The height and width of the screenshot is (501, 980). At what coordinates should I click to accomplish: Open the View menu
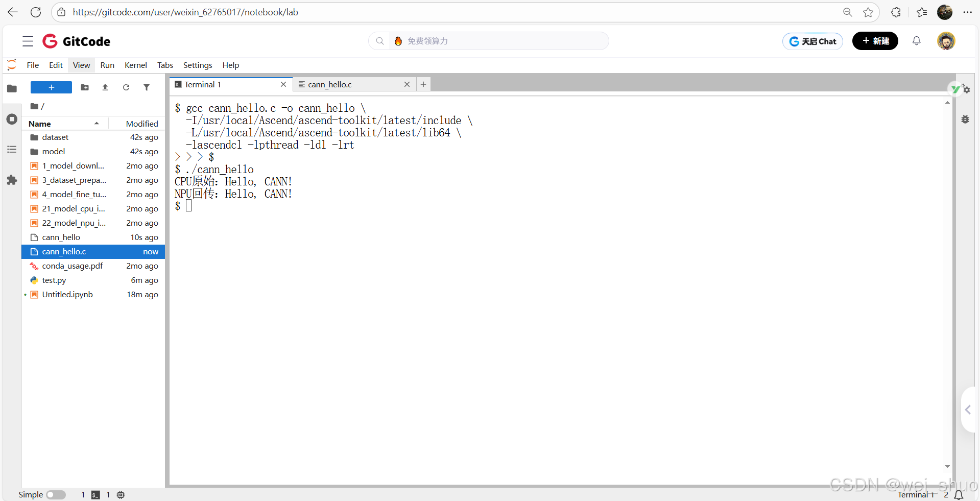(x=81, y=65)
